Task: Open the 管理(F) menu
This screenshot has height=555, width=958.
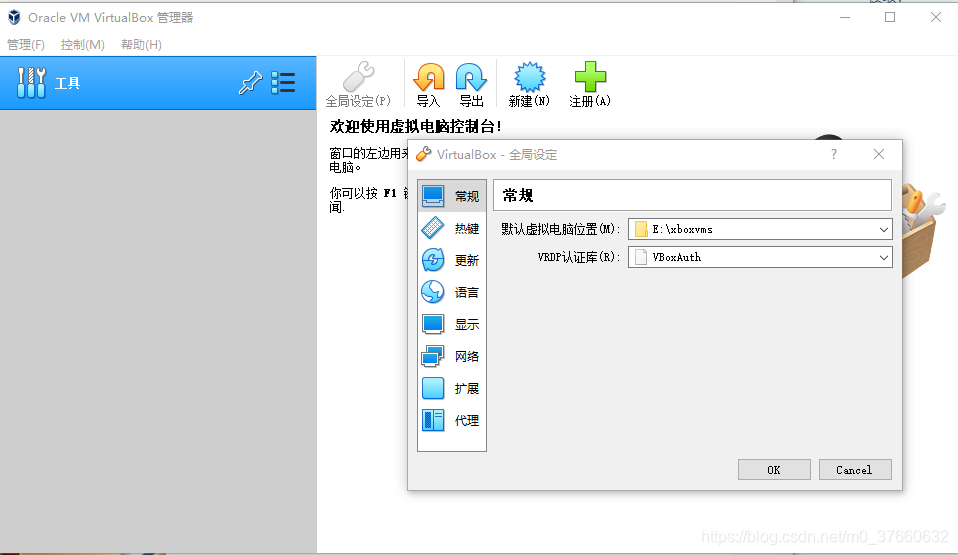Action: click(x=26, y=45)
